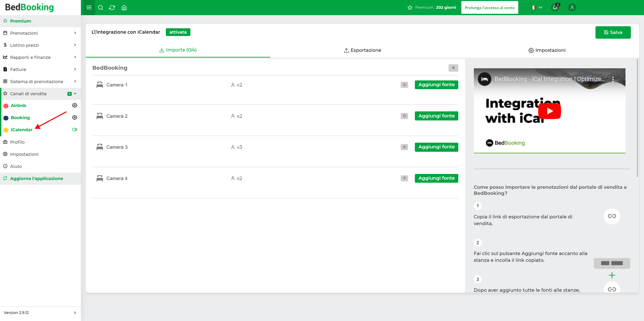Open Airbnb channel settings gear
This screenshot has width=644, height=321.
pos(75,105)
